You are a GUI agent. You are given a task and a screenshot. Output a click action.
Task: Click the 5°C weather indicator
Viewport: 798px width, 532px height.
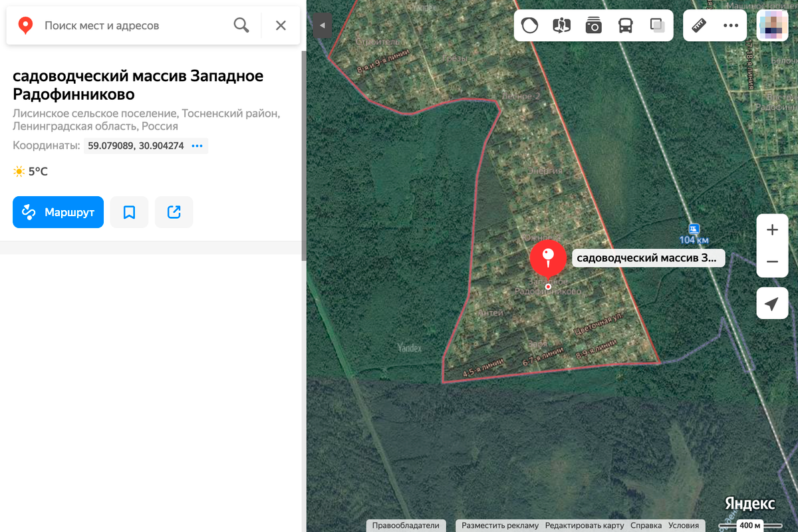[x=31, y=172]
